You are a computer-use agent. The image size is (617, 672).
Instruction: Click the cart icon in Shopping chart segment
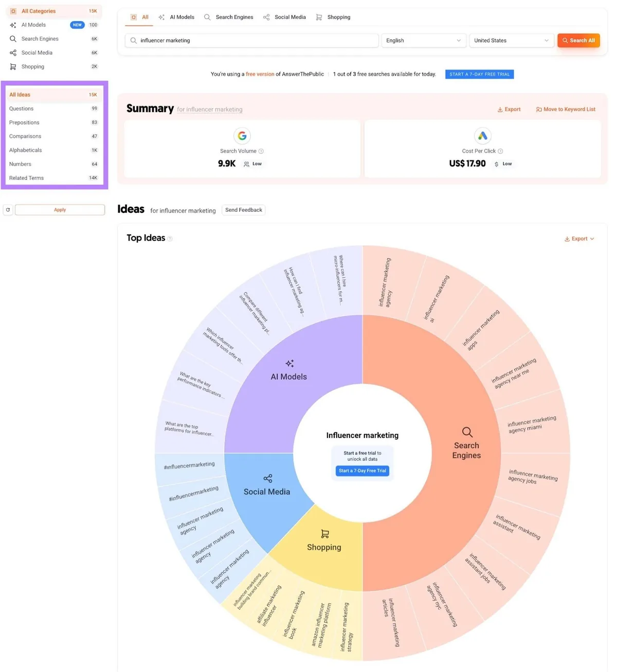tap(325, 534)
